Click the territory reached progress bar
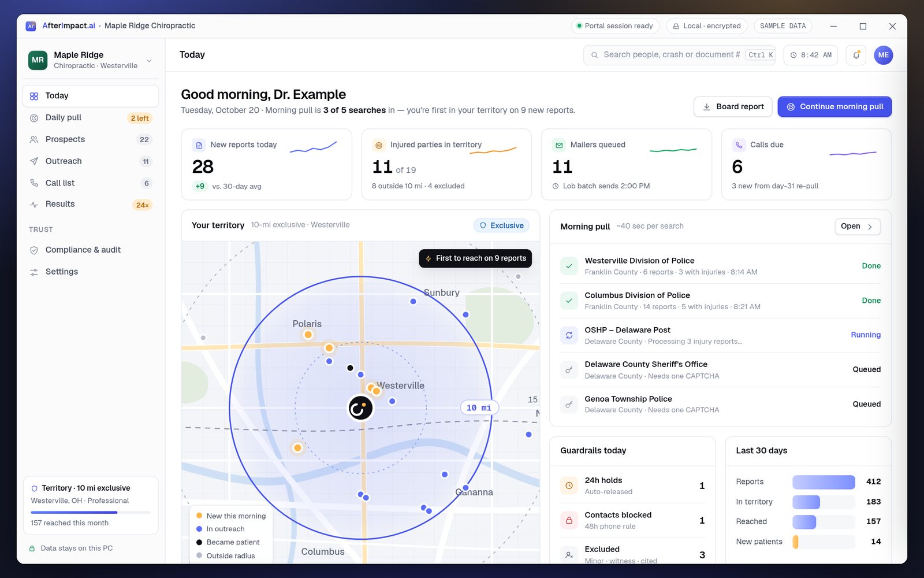 [x=91, y=512]
